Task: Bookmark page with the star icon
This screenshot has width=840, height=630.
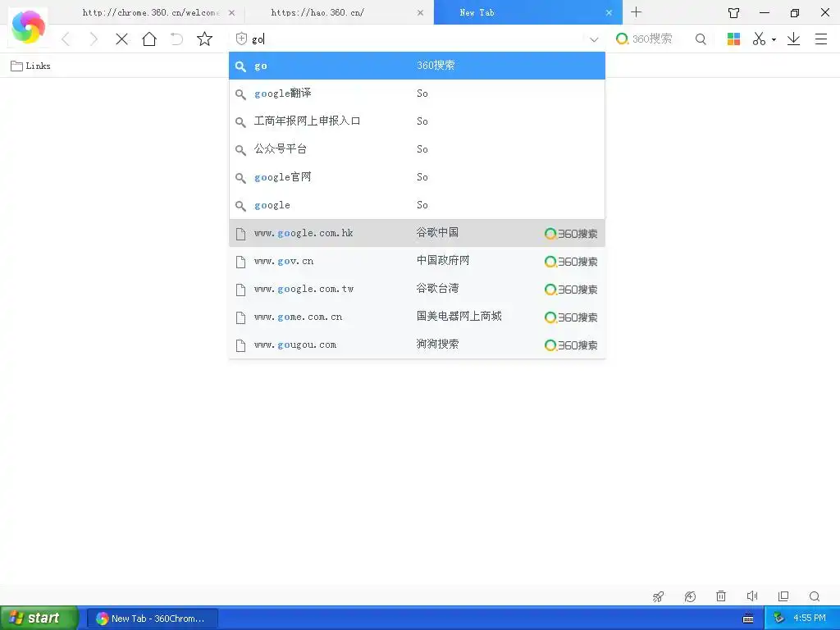Action: pyautogui.click(x=204, y=39)
